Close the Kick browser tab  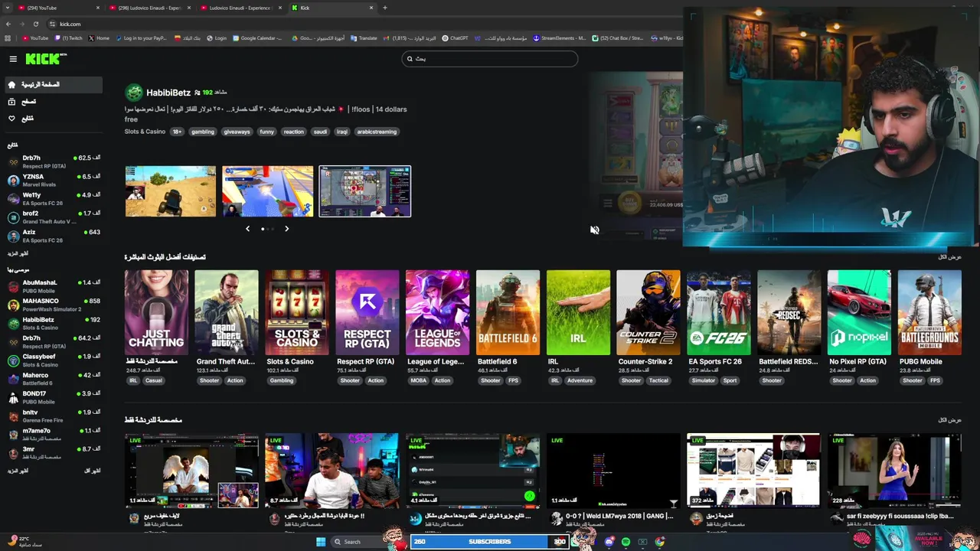371,8
